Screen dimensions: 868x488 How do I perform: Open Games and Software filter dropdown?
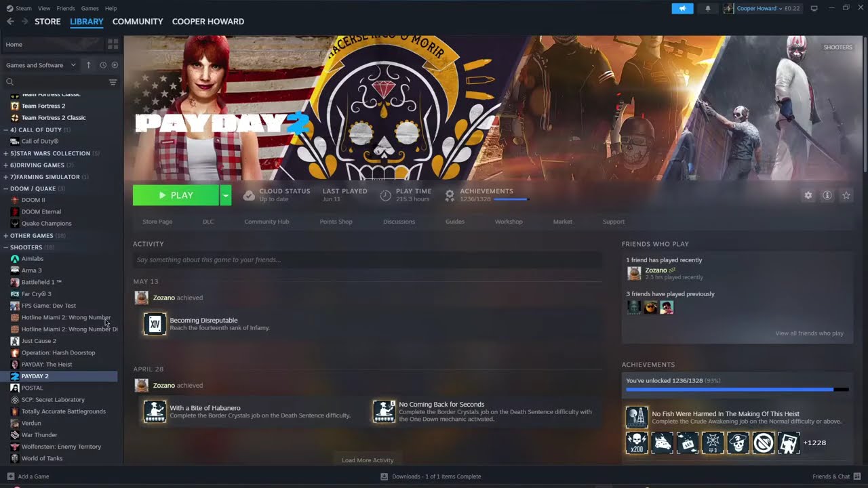tap(41, 65)
